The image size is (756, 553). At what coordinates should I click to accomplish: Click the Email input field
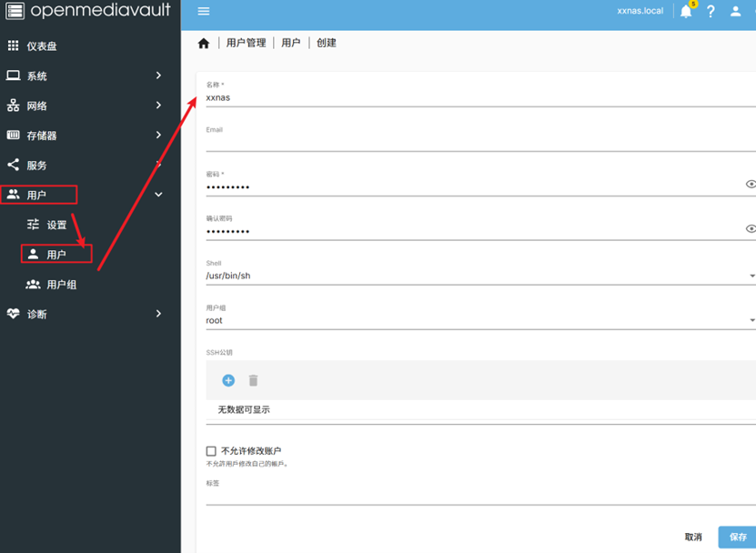480,142
